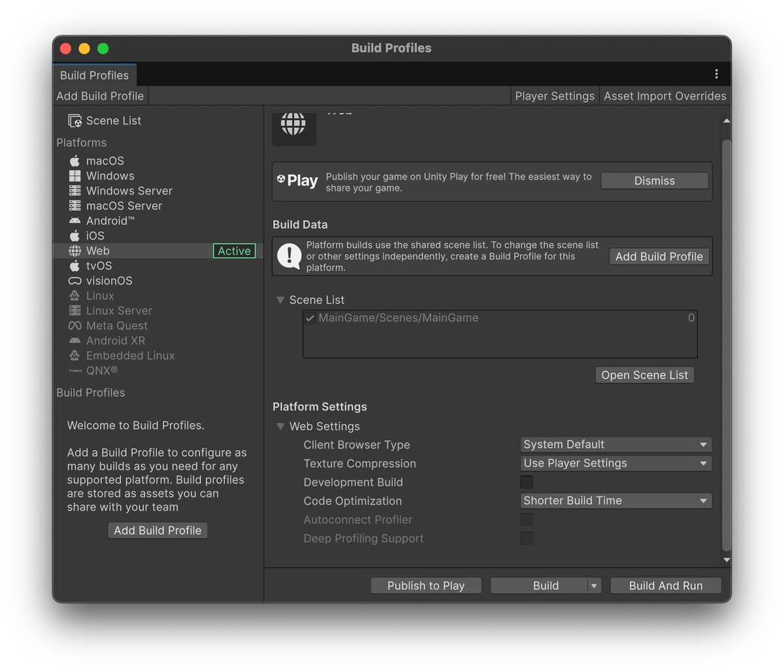The image size is (784, 672).
Task: Click the scrollbar down arrow
Action: pos(727,560)
